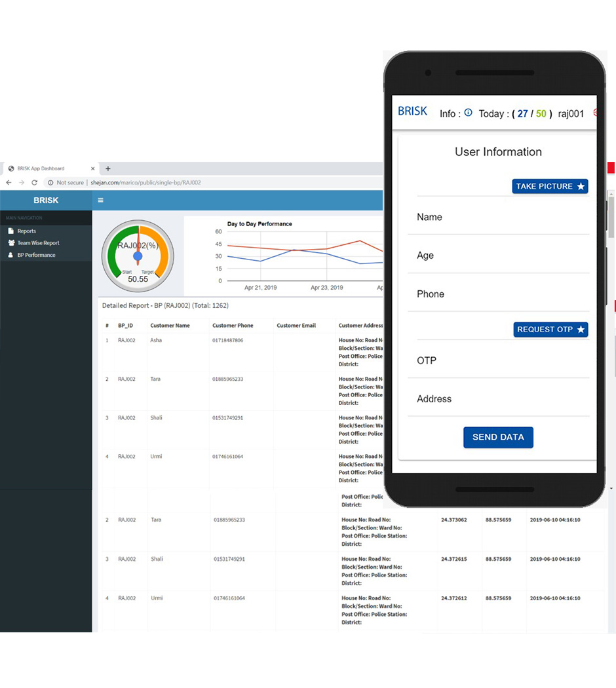Viewport: 616px width, 688px height.
Task: Click the BP_ID column header
Action: [125, 326]
